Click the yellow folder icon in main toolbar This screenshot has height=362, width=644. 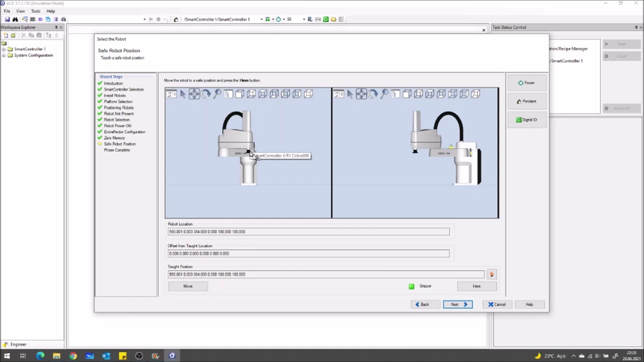(334, 19)
